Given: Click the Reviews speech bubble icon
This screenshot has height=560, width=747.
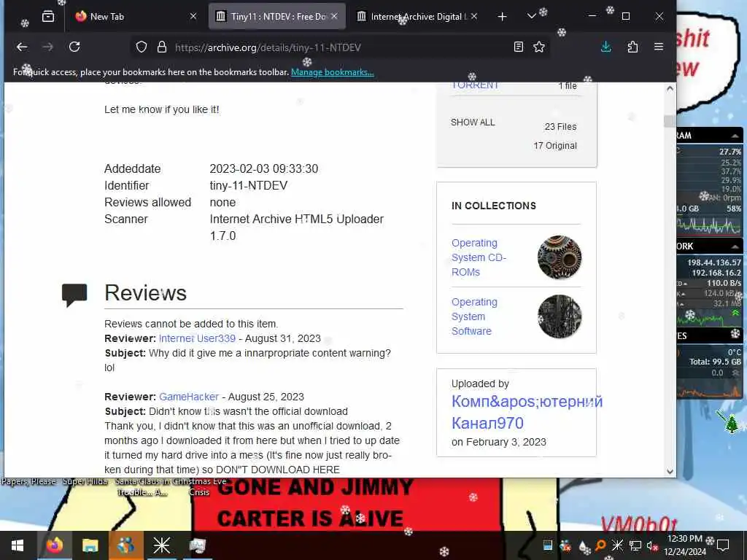Looking at the screenshot, I should pos(74,295).
